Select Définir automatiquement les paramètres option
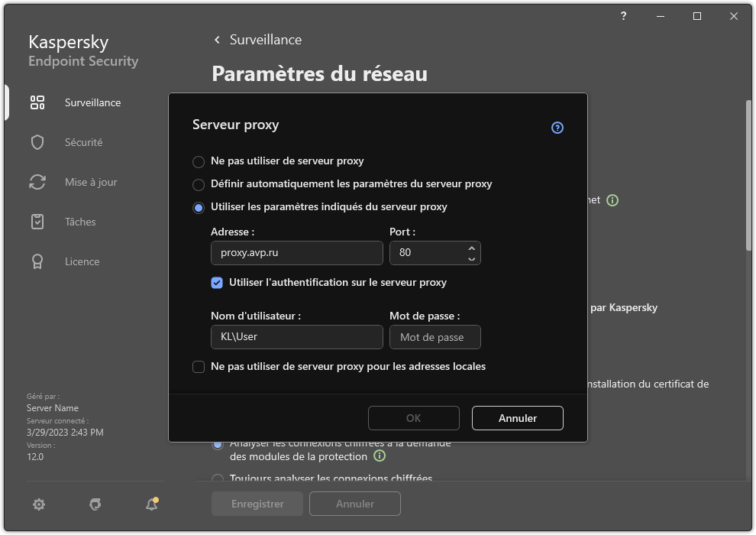Viewport: 756px width, 535px height. 199,183
